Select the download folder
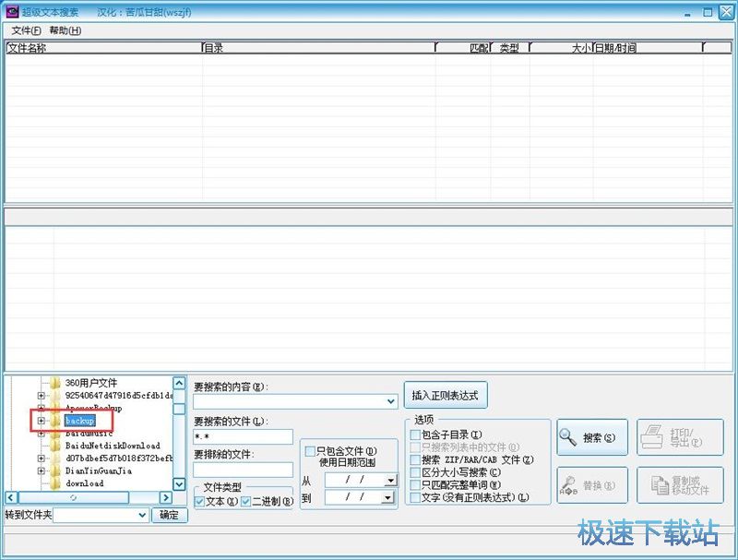 pos(85,483)
